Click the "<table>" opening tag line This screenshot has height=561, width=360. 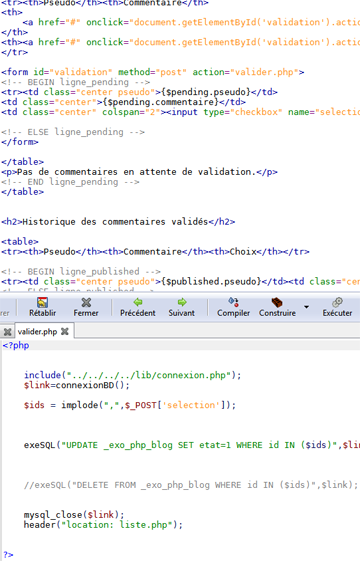coord(20,242)
